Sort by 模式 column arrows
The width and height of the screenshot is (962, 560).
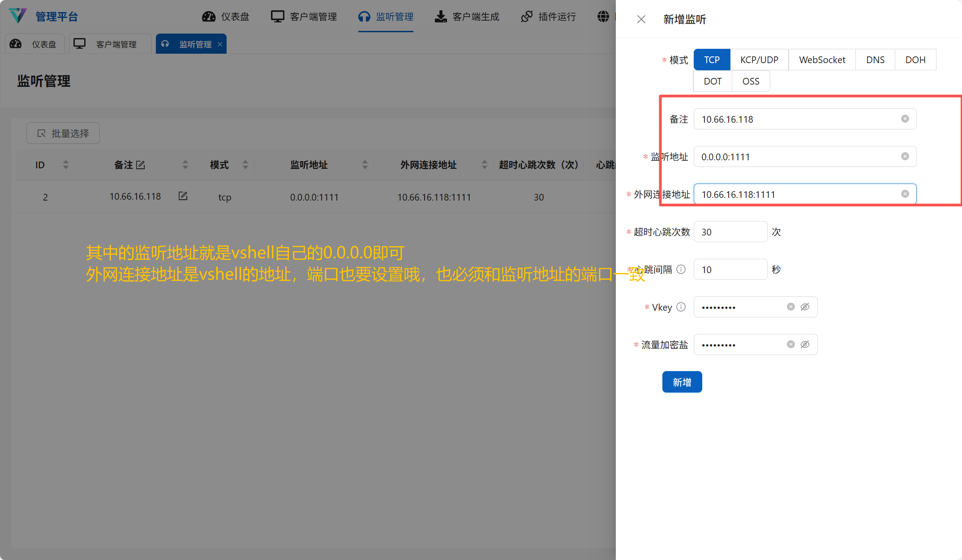pos(245,165)
